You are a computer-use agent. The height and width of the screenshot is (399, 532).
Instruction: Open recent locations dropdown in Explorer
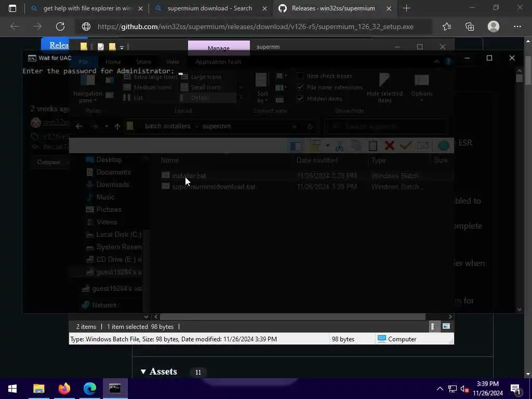coord(107,126)
